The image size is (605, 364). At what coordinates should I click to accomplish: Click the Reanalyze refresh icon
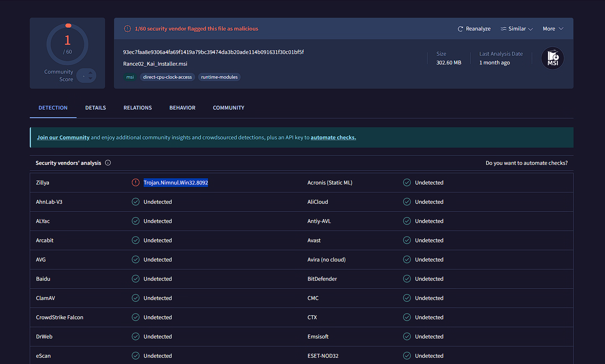tap(460, 29)
